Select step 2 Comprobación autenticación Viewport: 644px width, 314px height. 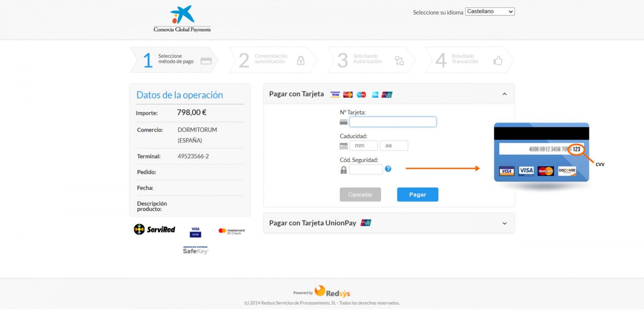tap(272, 60)
